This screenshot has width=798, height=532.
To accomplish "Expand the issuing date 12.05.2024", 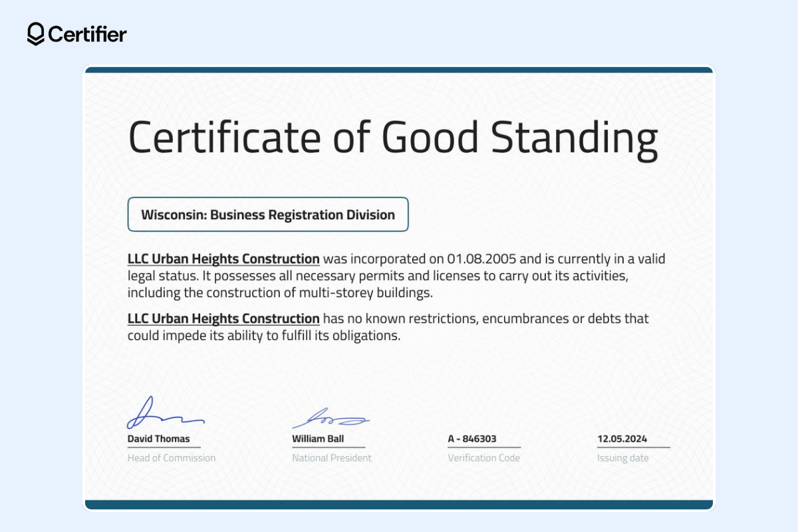I will point(622,439).
